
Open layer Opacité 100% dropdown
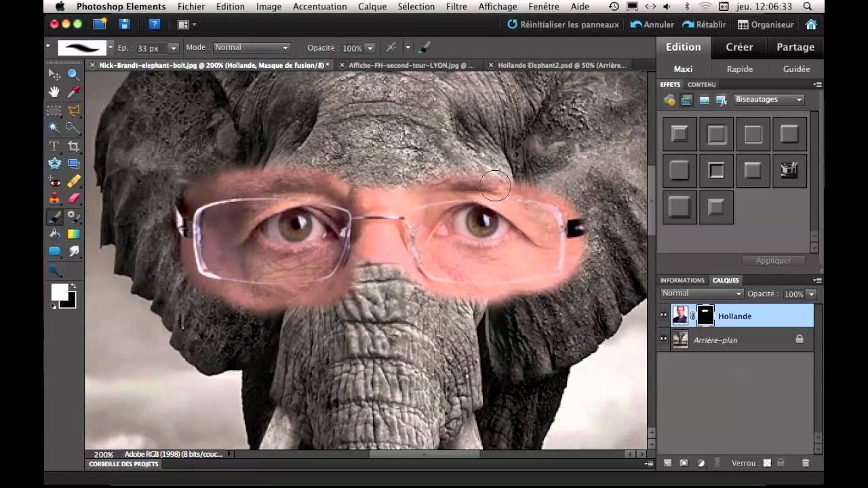click(811, 294)
